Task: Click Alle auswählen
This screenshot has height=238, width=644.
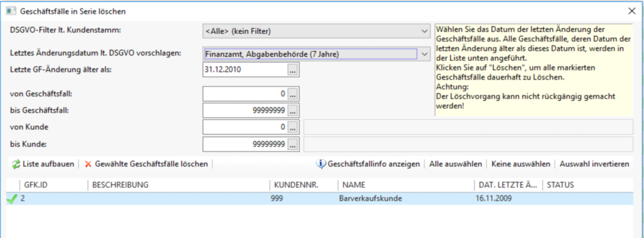Action: coord(455,164)
